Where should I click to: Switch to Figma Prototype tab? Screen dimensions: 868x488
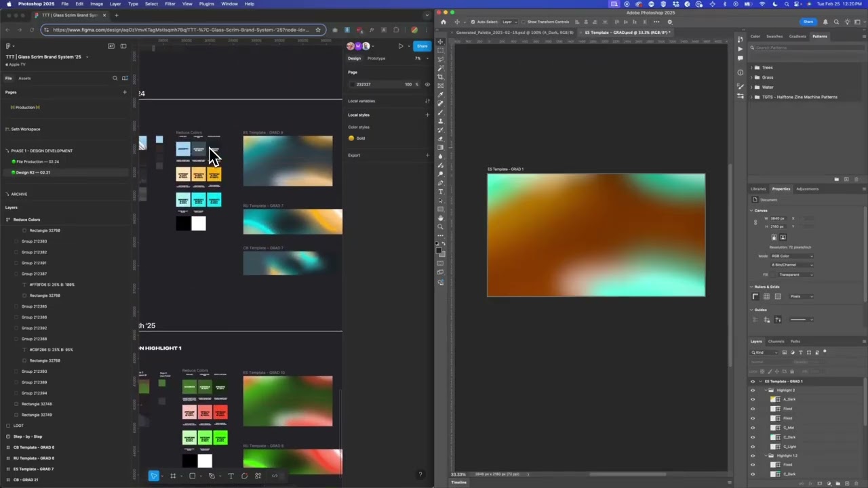click(376, 58)
